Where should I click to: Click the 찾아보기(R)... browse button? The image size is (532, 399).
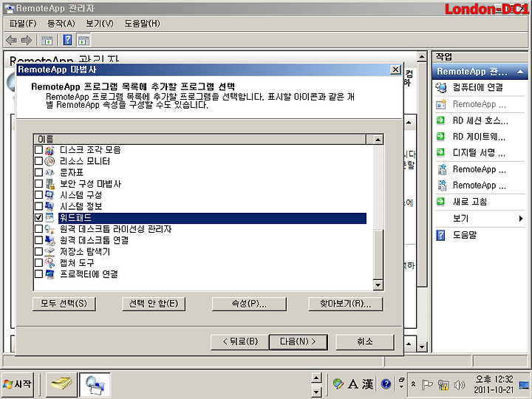pyautogui.click(x=345, y=304)
